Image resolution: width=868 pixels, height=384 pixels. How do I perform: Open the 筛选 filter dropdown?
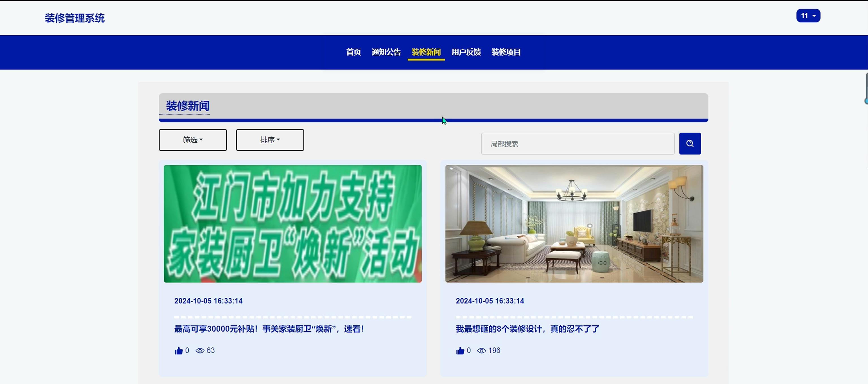[x=193, y=140]
